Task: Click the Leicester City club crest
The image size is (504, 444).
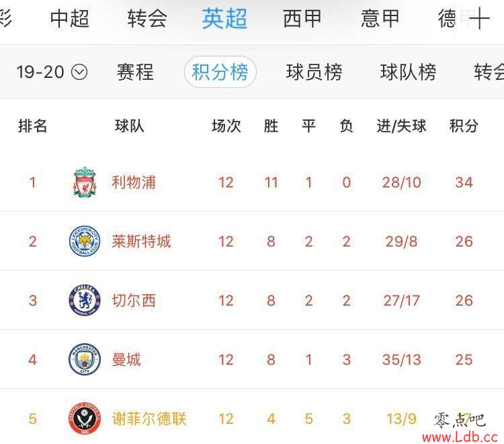Action: [85, 241]
